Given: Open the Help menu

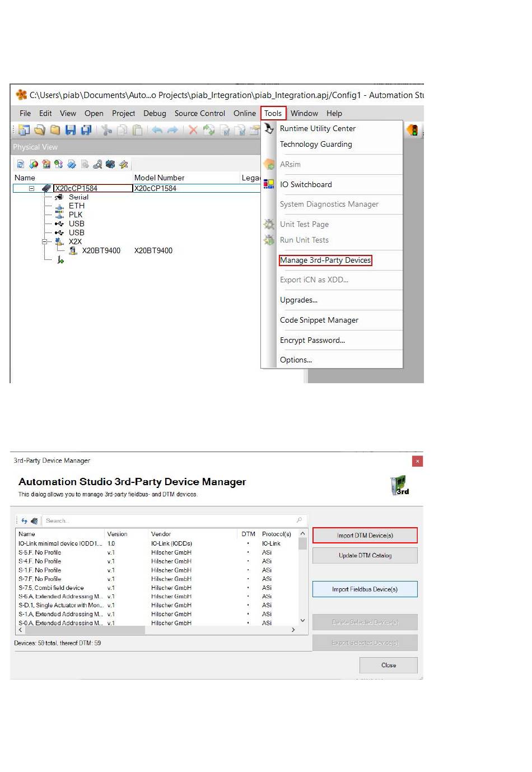Looking at the screenshot, I should (x=334, y=113).
